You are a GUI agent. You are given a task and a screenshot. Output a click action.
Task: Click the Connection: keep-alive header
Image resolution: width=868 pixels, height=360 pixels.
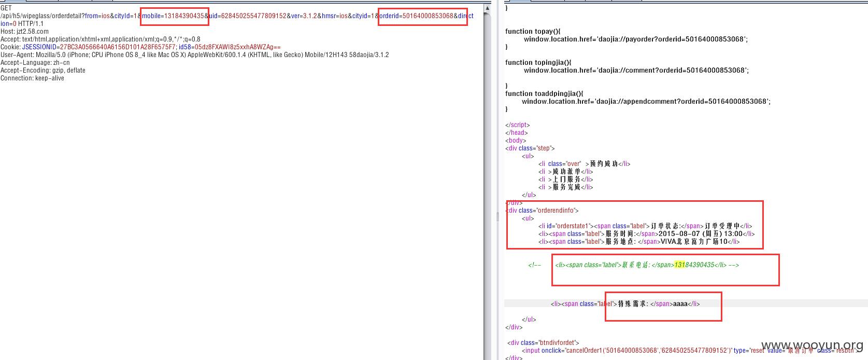pyautogui.click(x=33, y=78)
